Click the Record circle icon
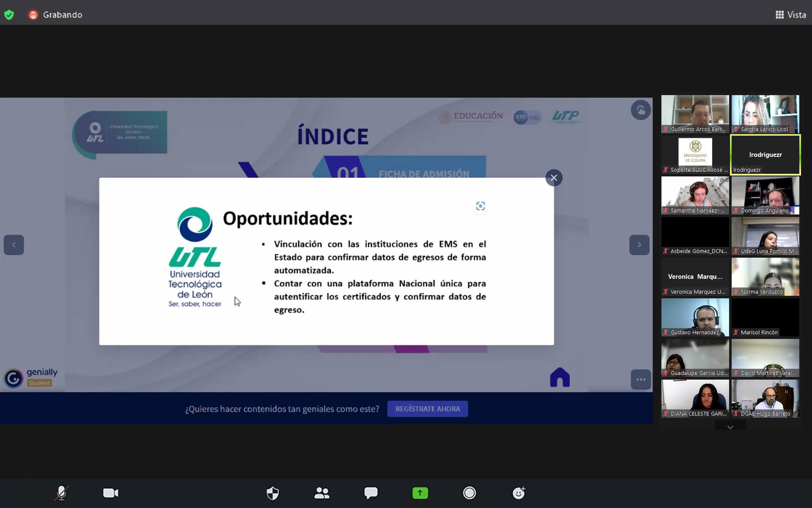The width and height of the screenshot is (812, 508). point(469,493)
